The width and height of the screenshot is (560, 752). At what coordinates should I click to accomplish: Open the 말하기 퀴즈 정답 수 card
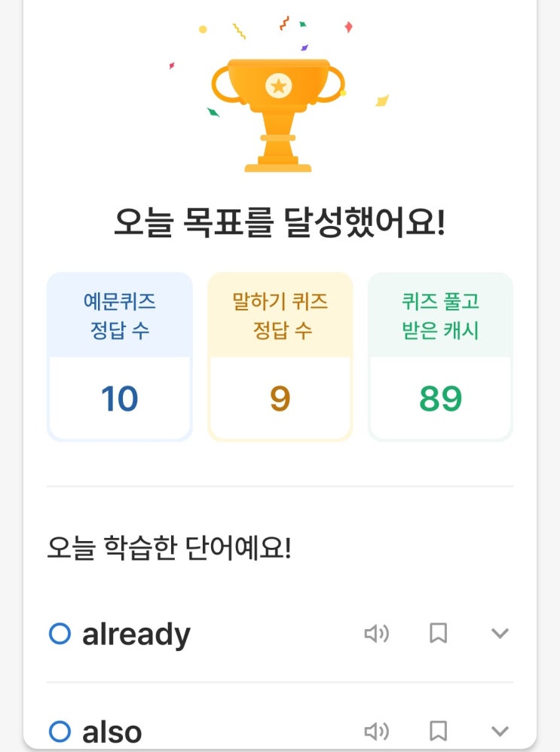(280, 356)
